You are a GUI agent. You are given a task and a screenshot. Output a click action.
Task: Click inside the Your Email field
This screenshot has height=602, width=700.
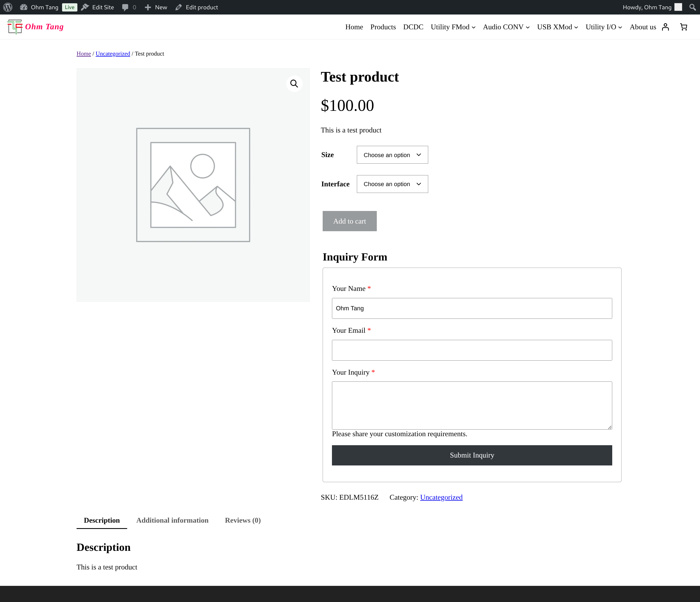click(x=472, y=350)
